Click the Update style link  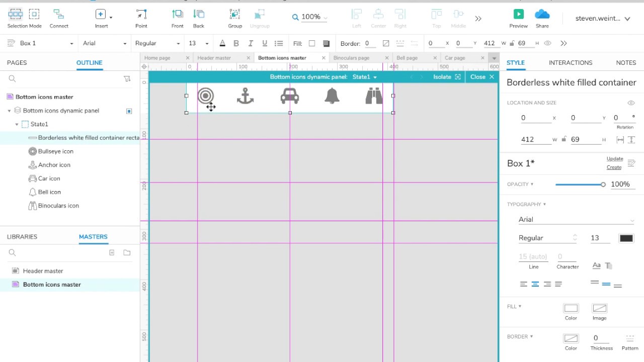coord(615,159)
